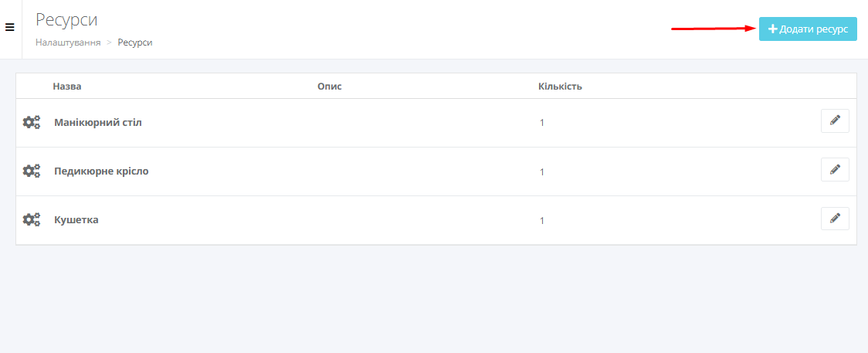Screen dimensions: 868x353
Task: Open the Кушетка resource name
Action: coord(76,219)
